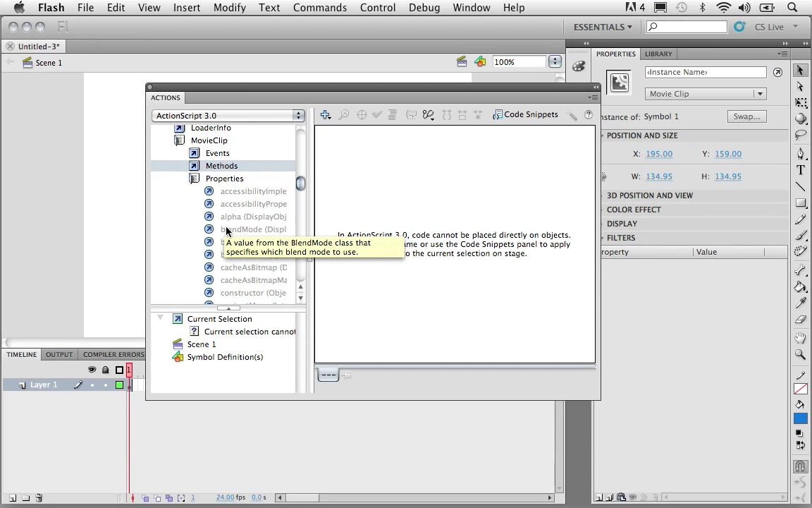The image size is (812, 508).
Task: Select the Lasso tool
Action: [800, 135]
